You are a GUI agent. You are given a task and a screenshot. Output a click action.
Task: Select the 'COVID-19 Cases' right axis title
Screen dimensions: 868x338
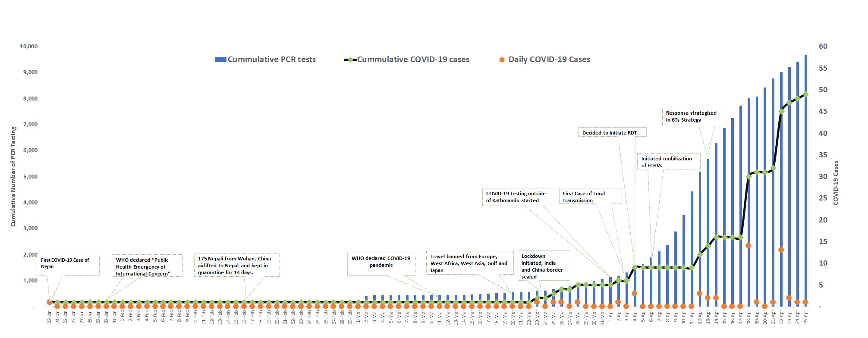click(836, 183)
